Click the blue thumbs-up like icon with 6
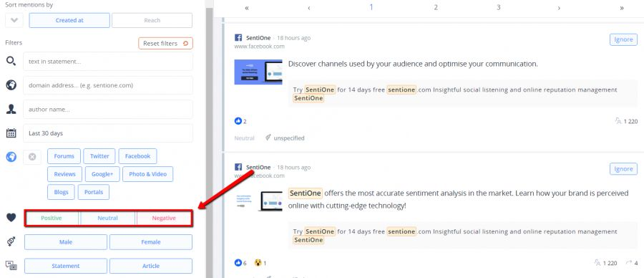The height and width of the screenshot is (278, 644). click(x=238, y=263)
